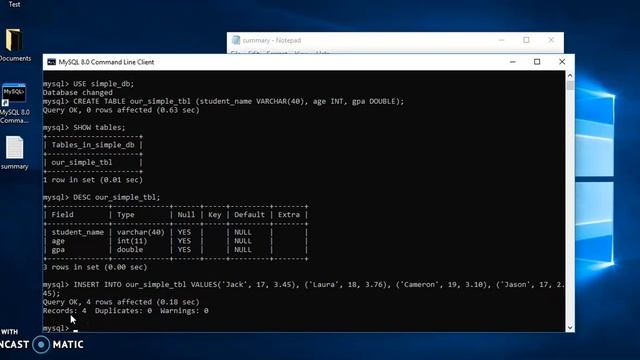
Task: Click the INSERT INTO our_simple_tbl command line
Action: (304, 289)
